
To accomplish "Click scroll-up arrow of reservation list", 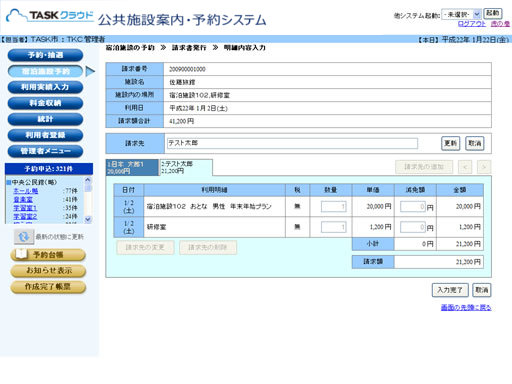I will pos(88,180).
